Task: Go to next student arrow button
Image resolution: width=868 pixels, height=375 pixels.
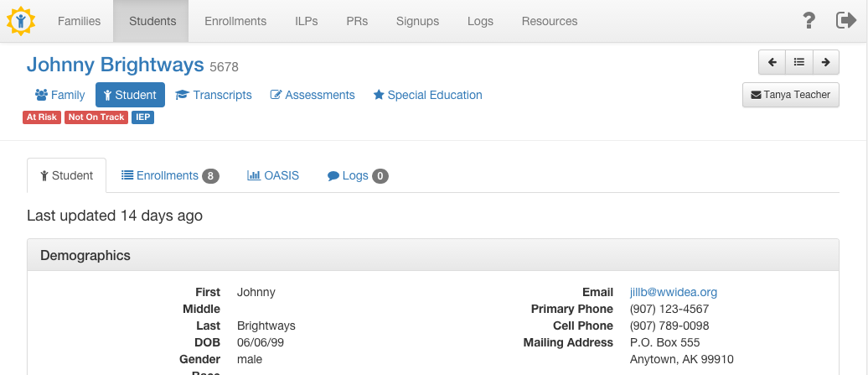Action: 825,62
